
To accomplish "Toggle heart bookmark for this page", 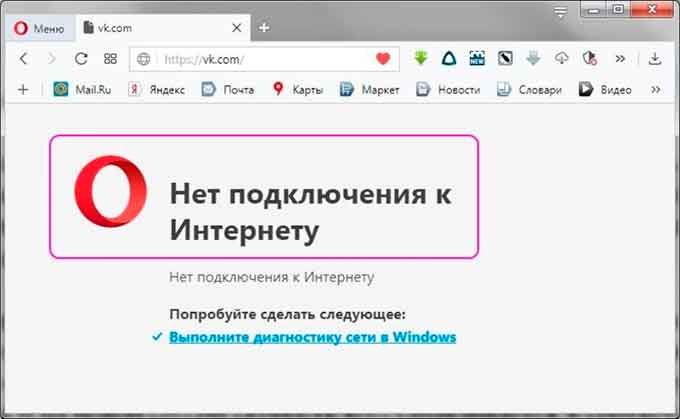I will click(382, 59).
